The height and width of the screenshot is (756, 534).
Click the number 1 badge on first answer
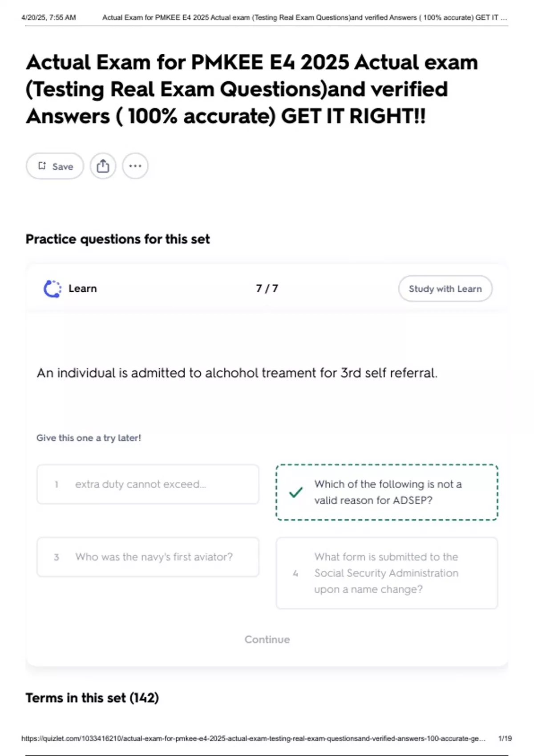(x=57, y=484)
